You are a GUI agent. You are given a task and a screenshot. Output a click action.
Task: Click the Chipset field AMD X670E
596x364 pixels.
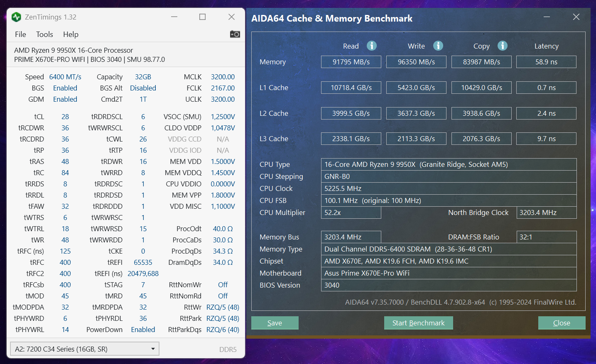pos(449,261)
